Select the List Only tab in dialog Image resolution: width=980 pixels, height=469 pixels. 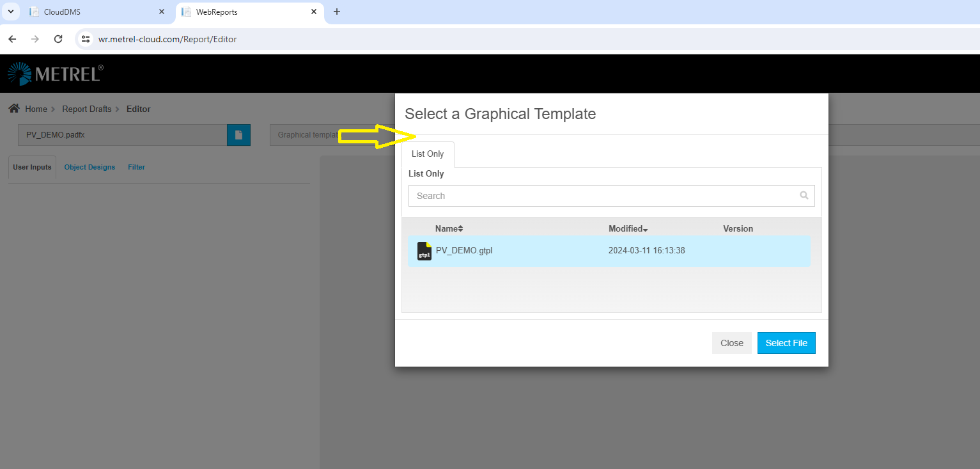tap(428, 154)
